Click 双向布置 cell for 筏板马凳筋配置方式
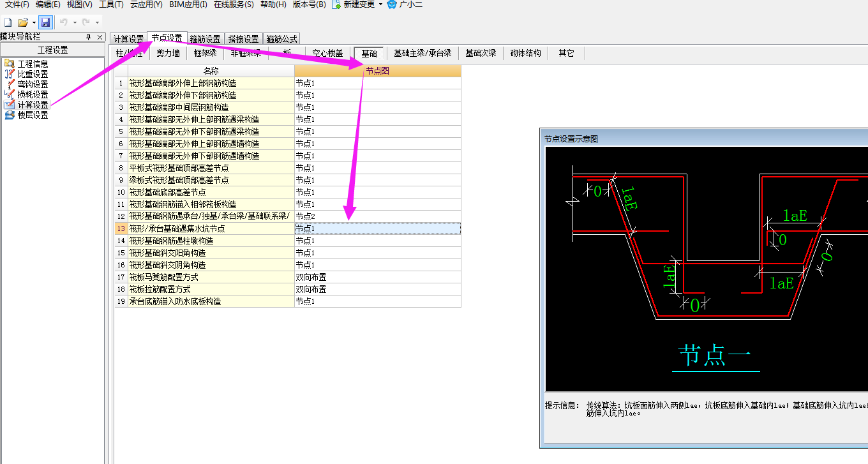The width and height of the screenshot is (868, 464). click(x=377, y=277)
